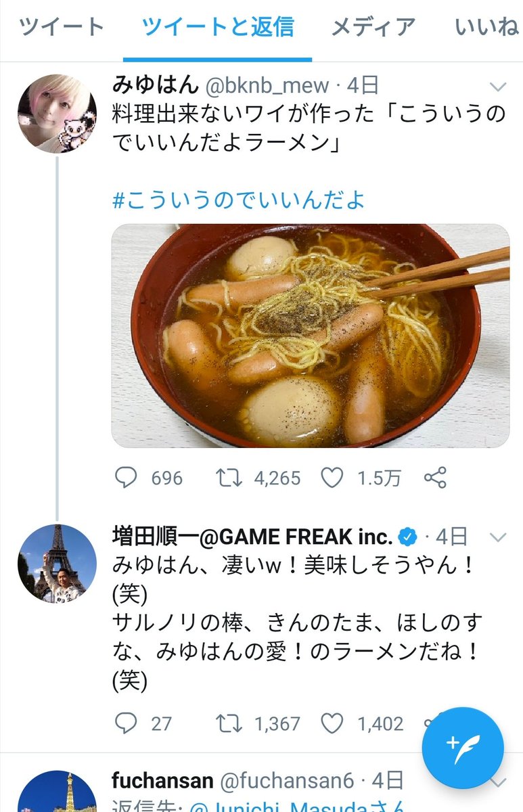Share みゆはん's ramen tweet
The image size is (523, 812).
pos(435,478)
